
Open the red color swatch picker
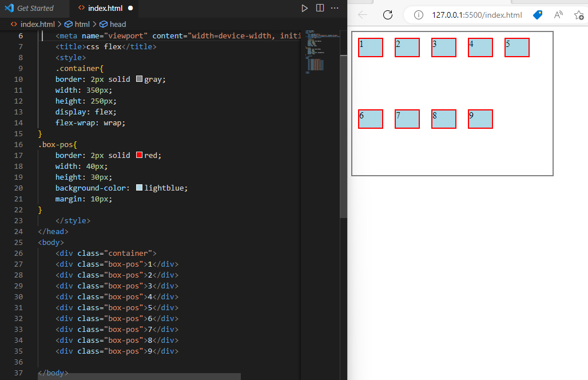coord(139,155)
